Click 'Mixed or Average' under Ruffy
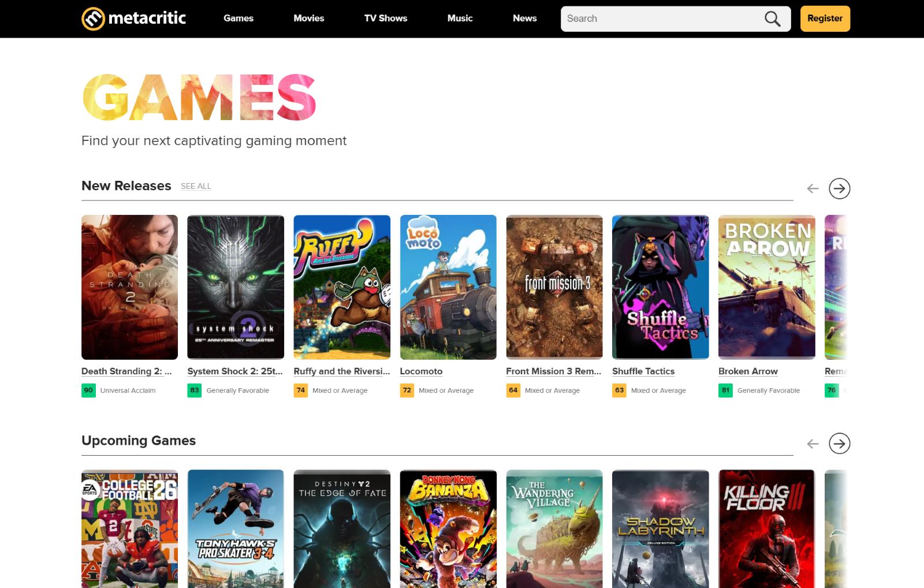Viewport: 924px width, 588px height. point(340,390)
